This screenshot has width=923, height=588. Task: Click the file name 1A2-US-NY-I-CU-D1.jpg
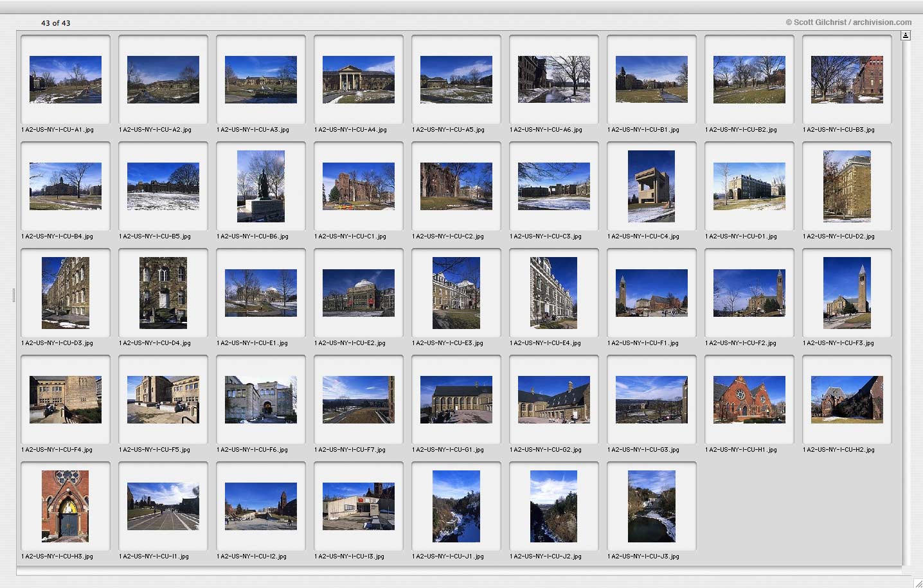(x=741, y=236)
